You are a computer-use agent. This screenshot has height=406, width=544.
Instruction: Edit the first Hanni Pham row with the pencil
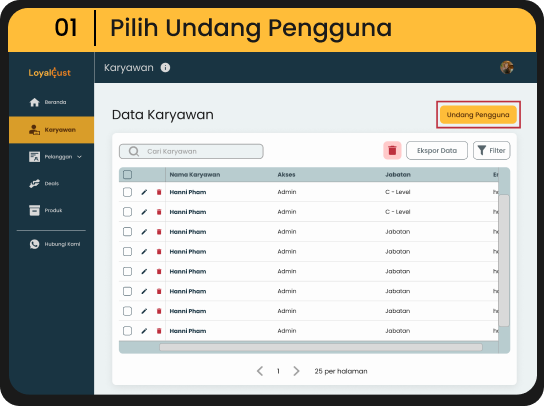144,192
